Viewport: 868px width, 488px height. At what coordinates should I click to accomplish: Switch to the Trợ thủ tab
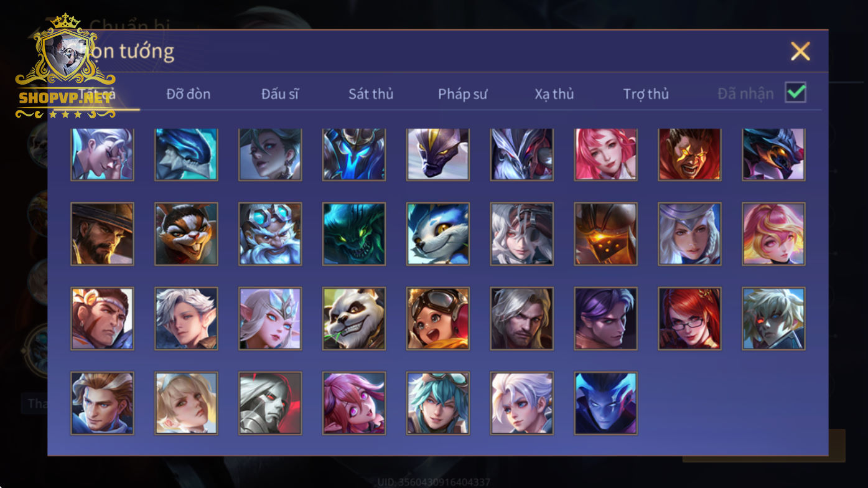[x=646, y=94]
